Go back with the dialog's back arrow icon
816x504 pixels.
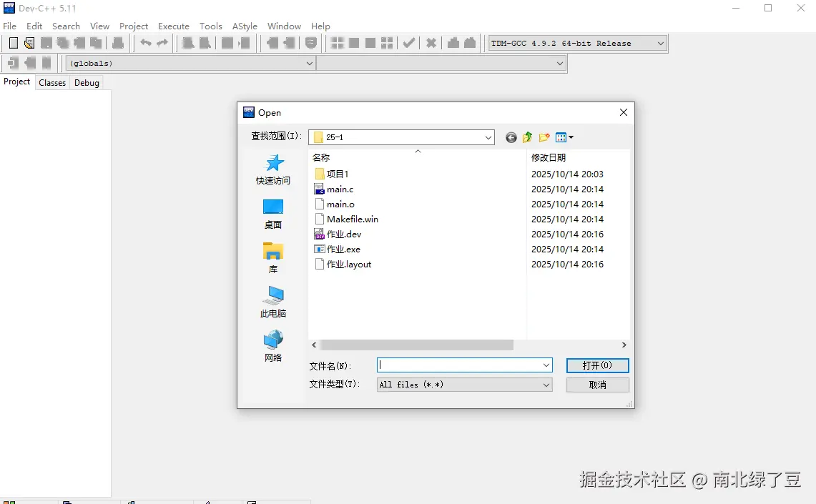coord(511,137)
